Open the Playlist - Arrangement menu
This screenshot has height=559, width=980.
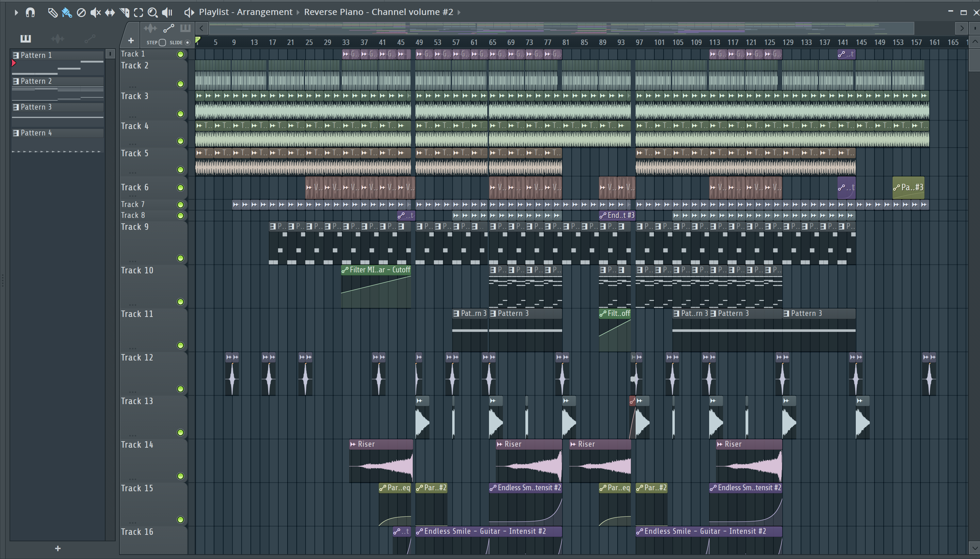[246, 12]
